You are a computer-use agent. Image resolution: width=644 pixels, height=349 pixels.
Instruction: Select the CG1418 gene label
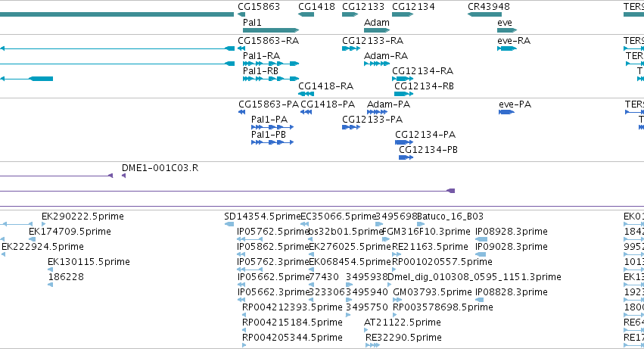(316, 7)
